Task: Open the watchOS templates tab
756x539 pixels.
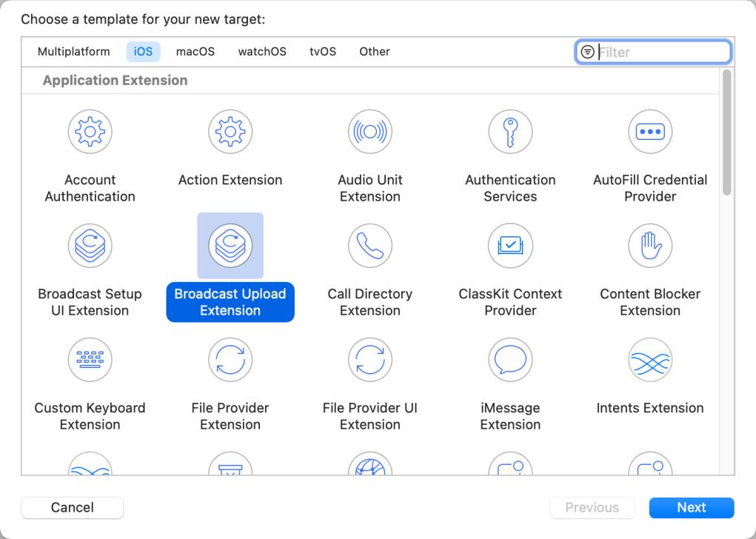Action: point(261,51)
